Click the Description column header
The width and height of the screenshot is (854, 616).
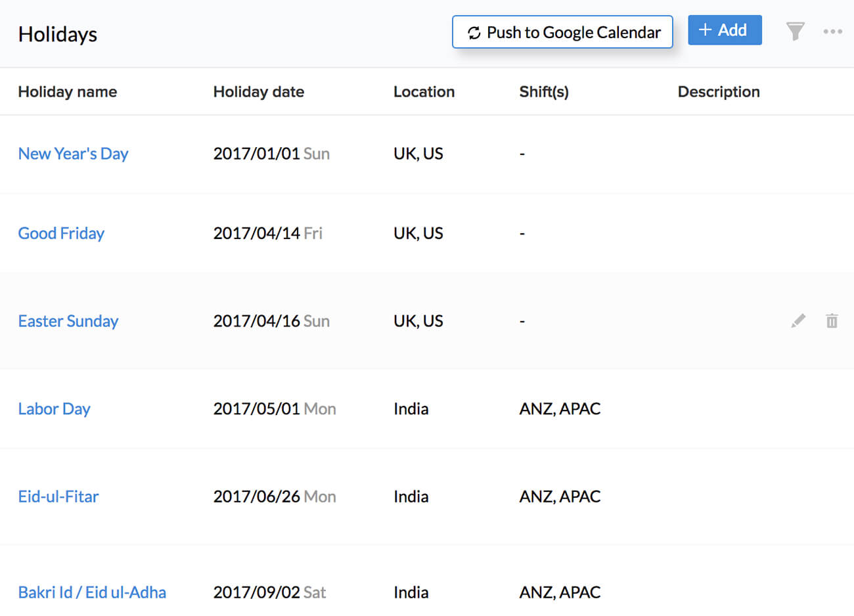point(718,92)
